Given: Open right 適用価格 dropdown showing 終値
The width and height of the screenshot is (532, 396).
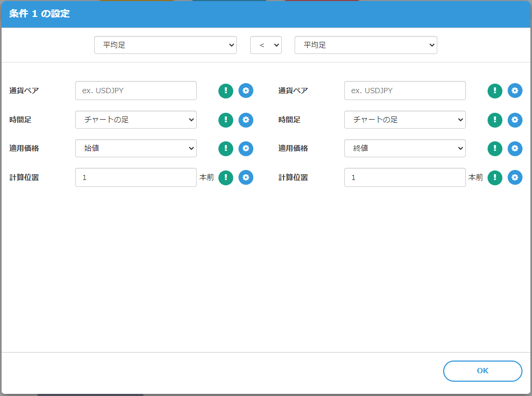Looking at the screenshot, I should [x=405, y=148].
